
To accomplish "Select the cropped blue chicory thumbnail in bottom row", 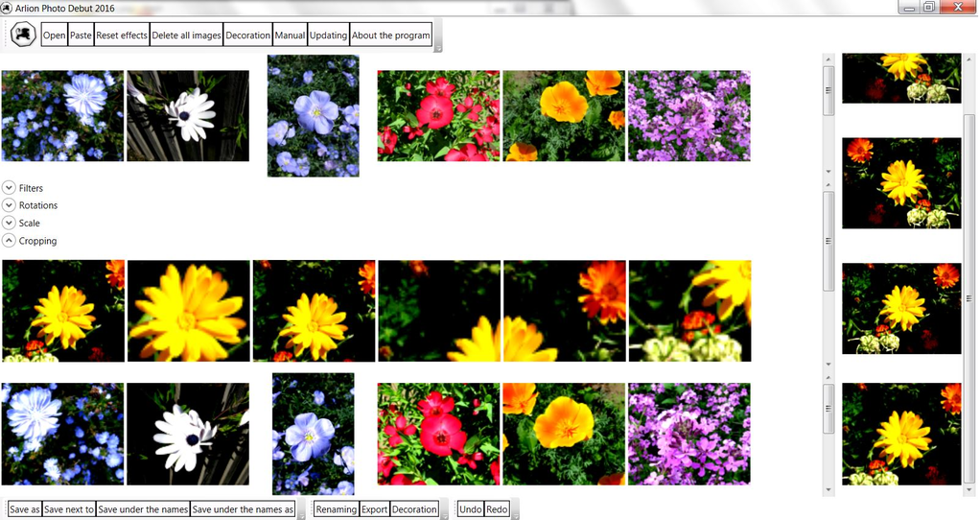I will (62, 434).
